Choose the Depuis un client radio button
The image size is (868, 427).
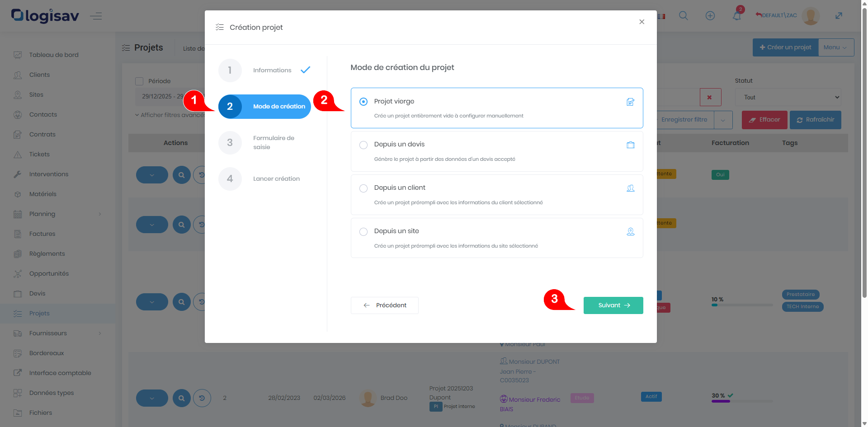click(363, 188)
